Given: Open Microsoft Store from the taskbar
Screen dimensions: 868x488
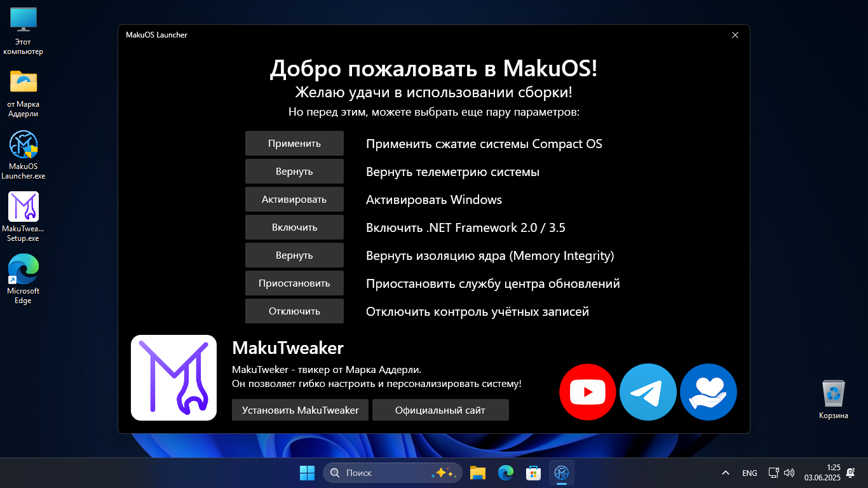Looking at the screenshot, I should click(533, 473).
